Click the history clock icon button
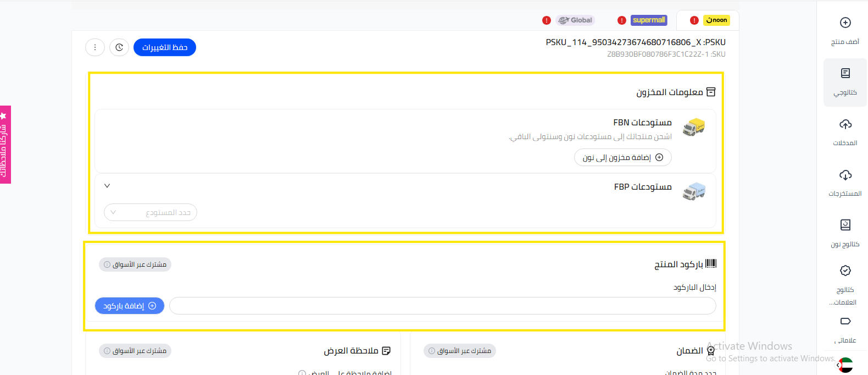868x375 pixels. (119, 47)
